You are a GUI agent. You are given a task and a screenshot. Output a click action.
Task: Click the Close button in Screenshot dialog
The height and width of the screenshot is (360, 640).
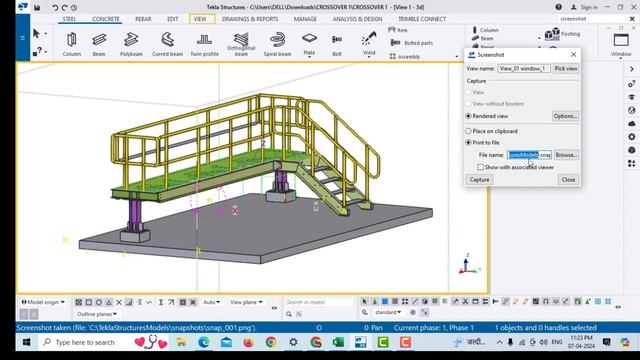click(x=568, y=180)
